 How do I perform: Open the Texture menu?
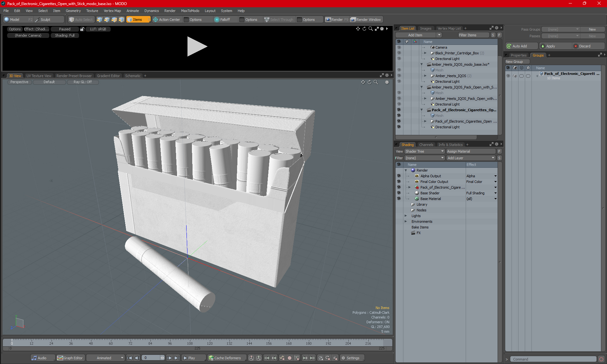point(92,11)
